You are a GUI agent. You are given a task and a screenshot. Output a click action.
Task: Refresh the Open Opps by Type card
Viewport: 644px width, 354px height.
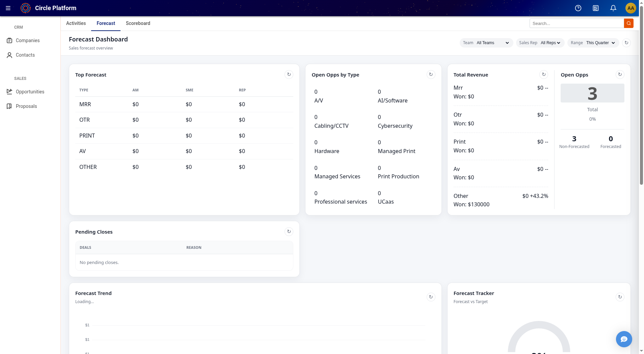431,75
